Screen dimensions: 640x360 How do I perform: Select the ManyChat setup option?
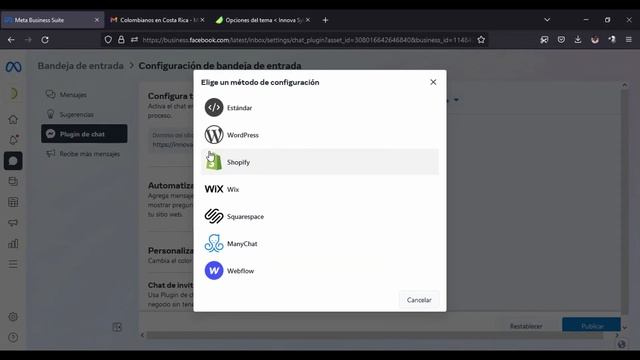tap(319, 244)
